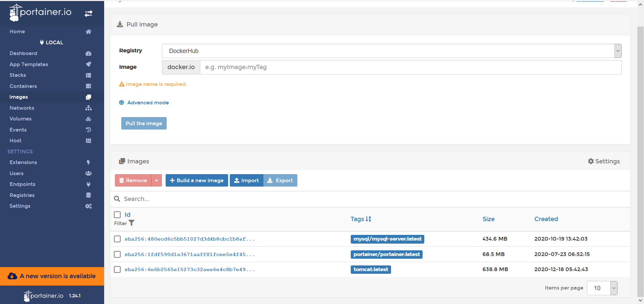This screenshot has height=304, width=644.
Task: Click the Host grid icon
Action: [x=88, y=141]
